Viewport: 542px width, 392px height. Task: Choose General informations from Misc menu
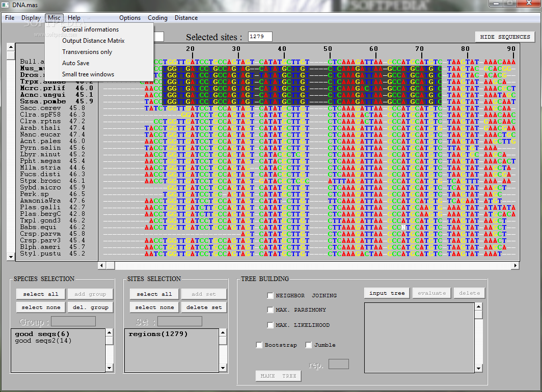(90, 30)
